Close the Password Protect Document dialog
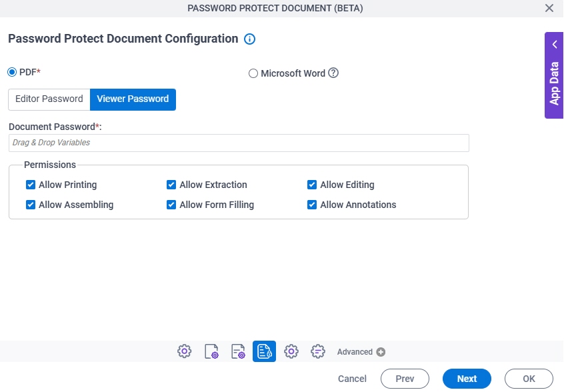The width and height of the screenshot is (564, 392). point(549,8)
